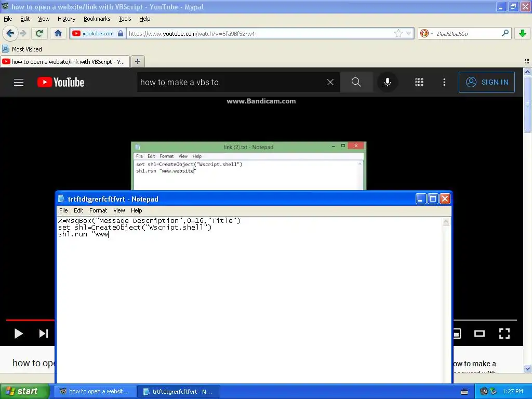Click the padlock site security icon
The height and width of the screenshot is (399, 532).
click(121, 33)
